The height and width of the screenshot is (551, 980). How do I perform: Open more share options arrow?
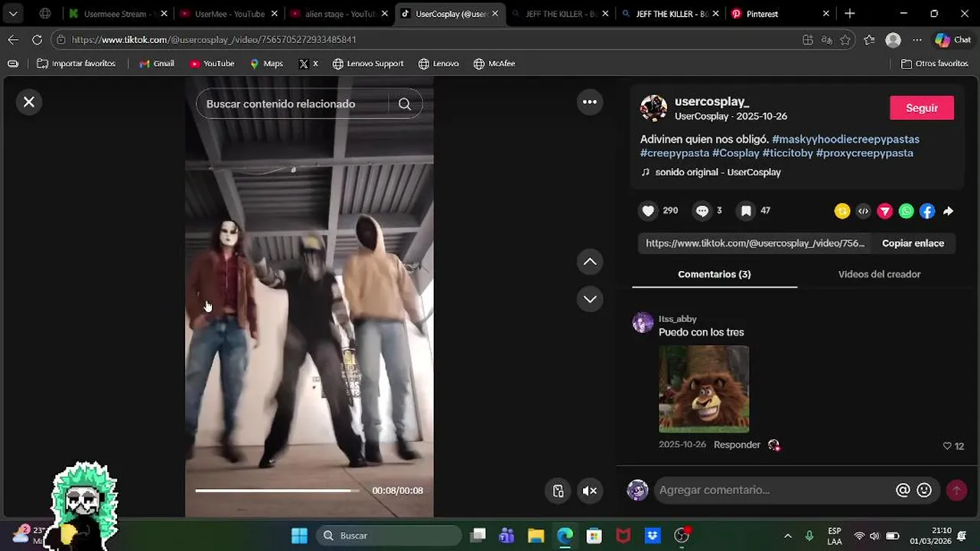pos(948,211)
